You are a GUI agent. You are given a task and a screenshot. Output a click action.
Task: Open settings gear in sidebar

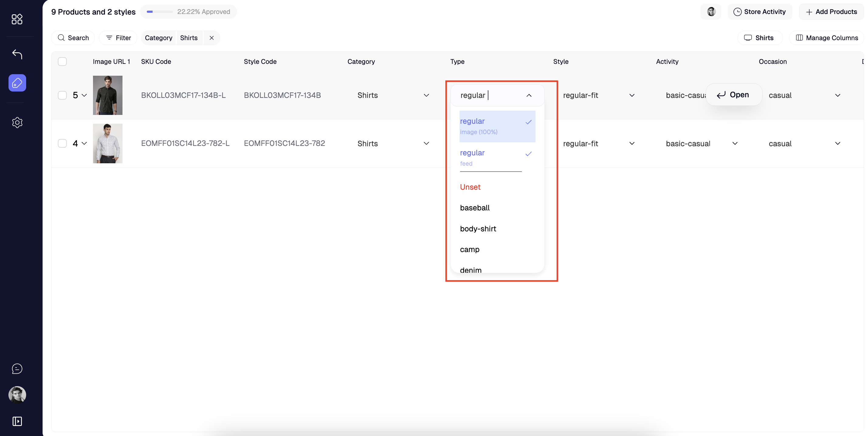(x=17, y=123)
